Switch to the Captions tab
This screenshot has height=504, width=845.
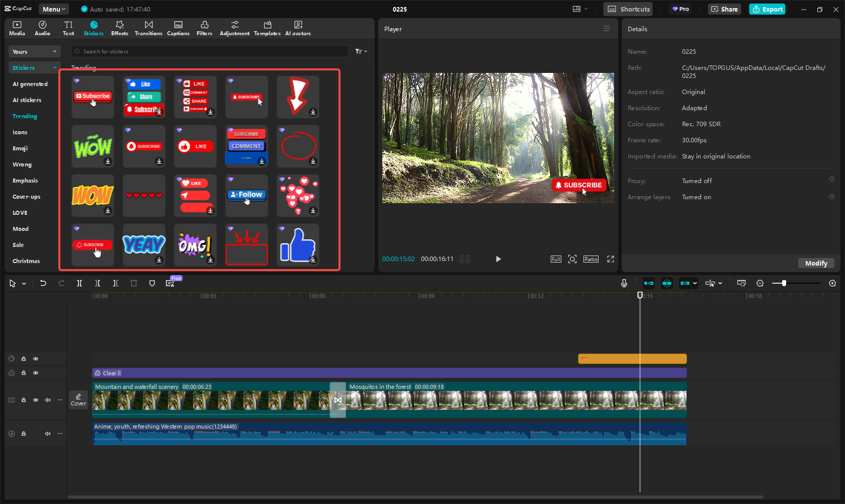pyautogui.click(x=178, y=28)
